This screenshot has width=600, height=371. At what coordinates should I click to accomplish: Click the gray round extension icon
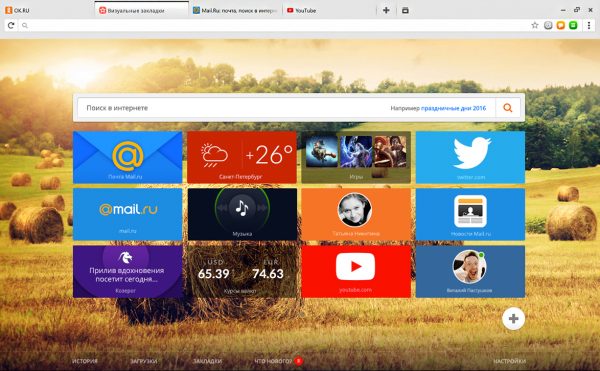click(548, 25)
